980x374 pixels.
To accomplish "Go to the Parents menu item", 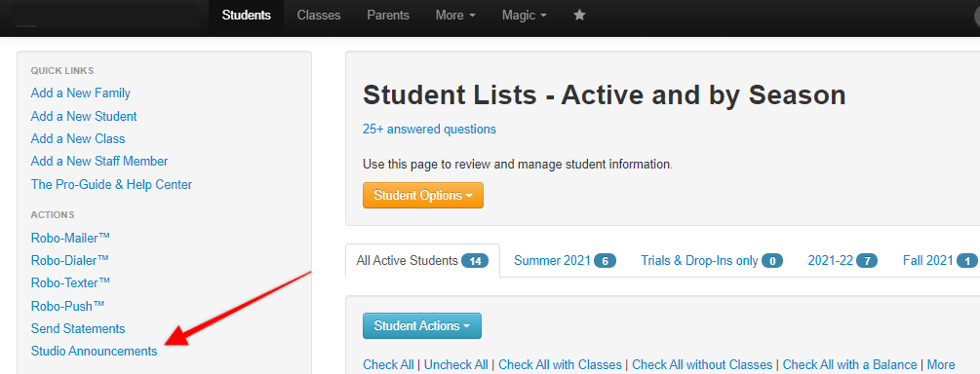I will point(388,15).
